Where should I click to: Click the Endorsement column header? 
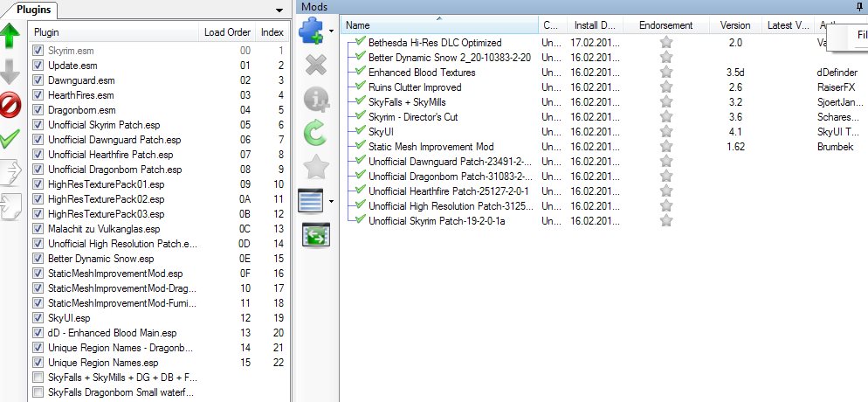point(665,25)
